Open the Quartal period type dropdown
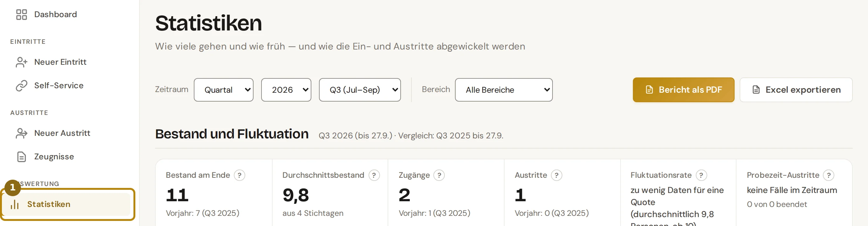868x226 pixels. tap(224, 90)
